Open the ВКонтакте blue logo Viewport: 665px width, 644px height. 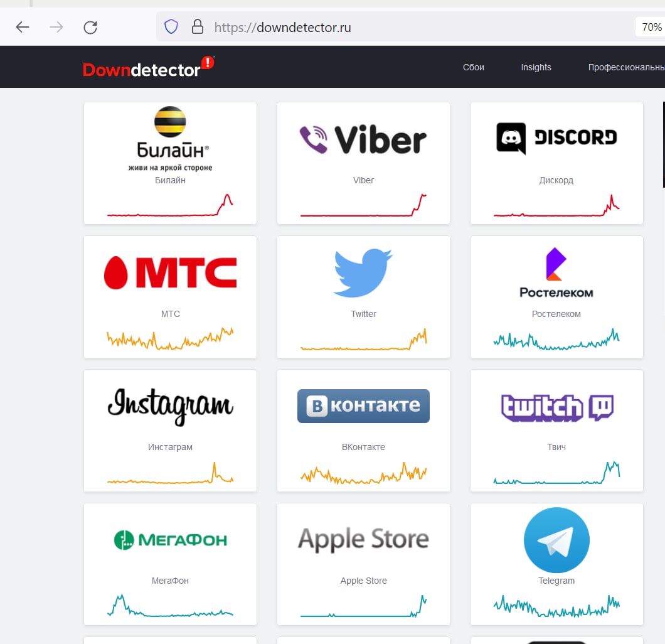(x=363, y=406)
